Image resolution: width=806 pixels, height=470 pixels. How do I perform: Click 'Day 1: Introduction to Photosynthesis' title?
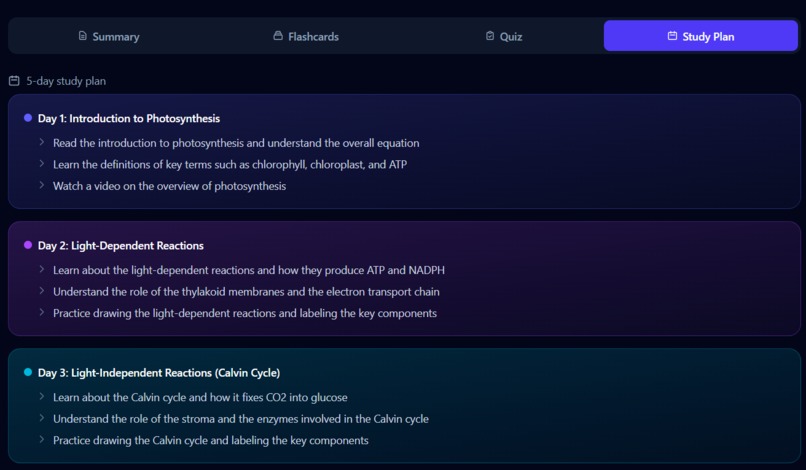(x=129, y=118)
